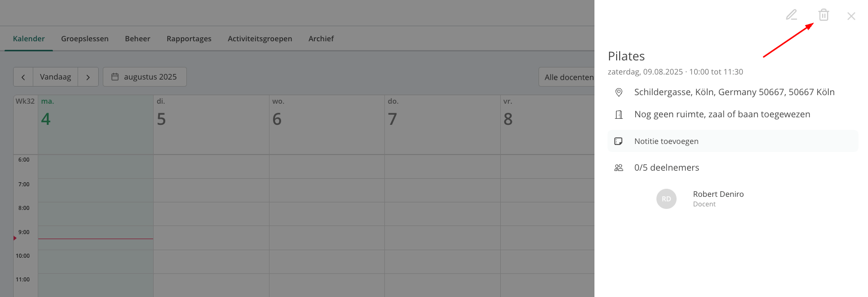Go to previous week with left chevron

(23, 77)
